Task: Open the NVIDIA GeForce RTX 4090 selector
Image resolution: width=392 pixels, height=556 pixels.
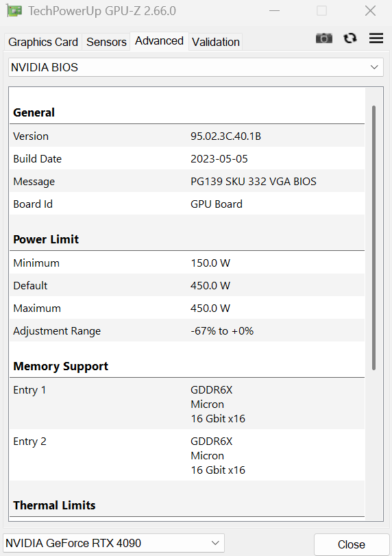Action: [x=113, y=543]
